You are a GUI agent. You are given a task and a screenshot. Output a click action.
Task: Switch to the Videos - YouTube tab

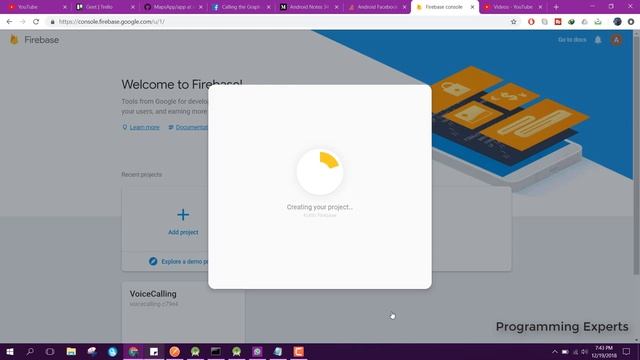(x=512, y=7)
